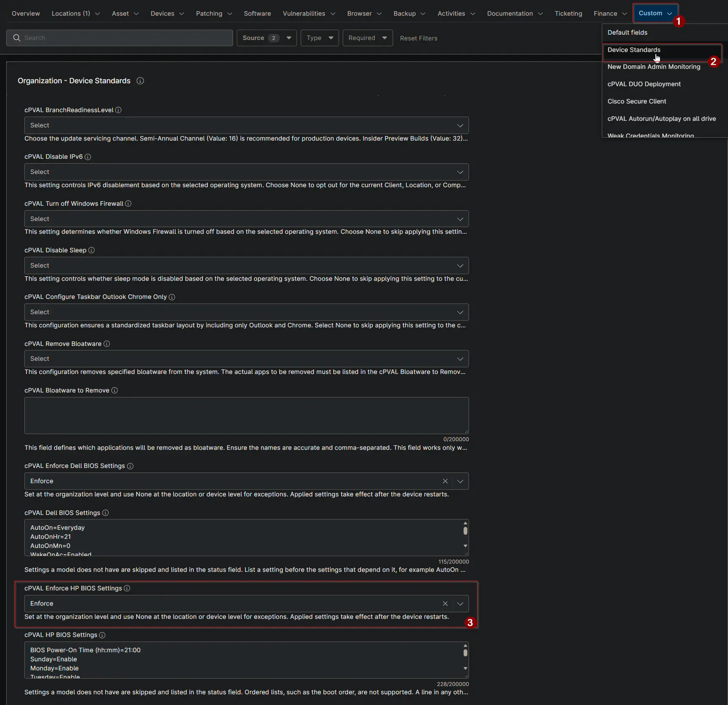
Task: Select Device Standards from the Custom menu
Action: [662, 50]
